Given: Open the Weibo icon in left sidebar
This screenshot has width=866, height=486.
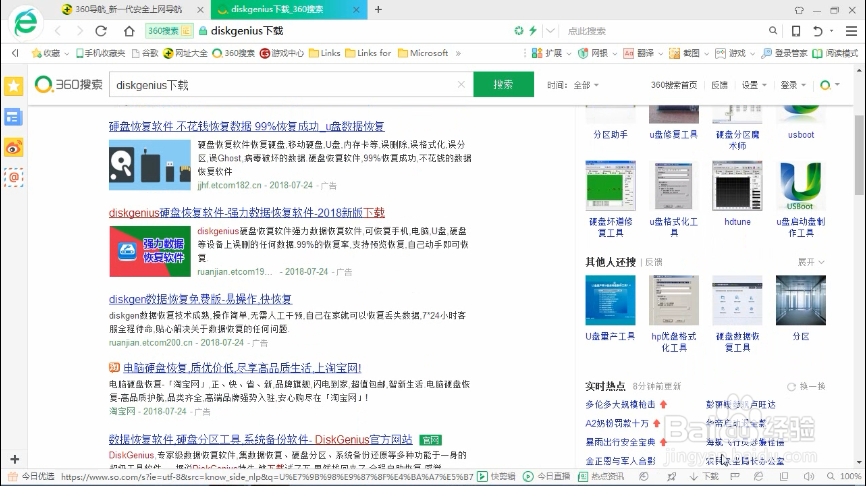Looking at the screenshot, I should coord(14,147).
